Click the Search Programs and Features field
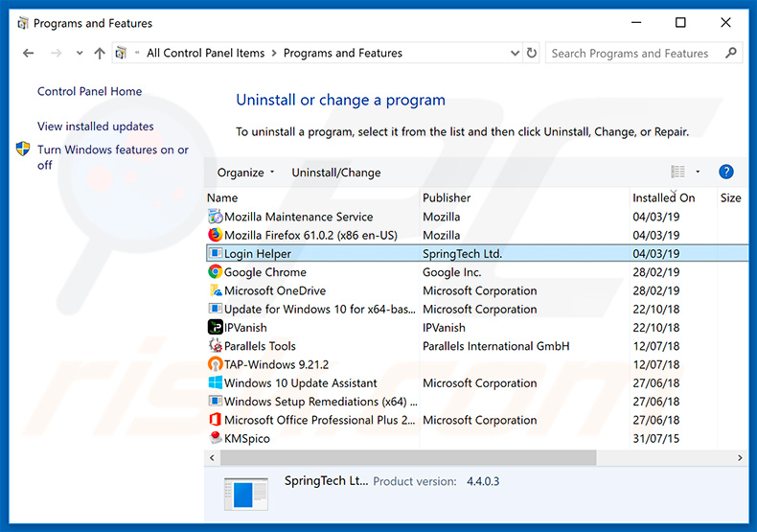This screenshot has width=757, height=532. tap(644, 53)
